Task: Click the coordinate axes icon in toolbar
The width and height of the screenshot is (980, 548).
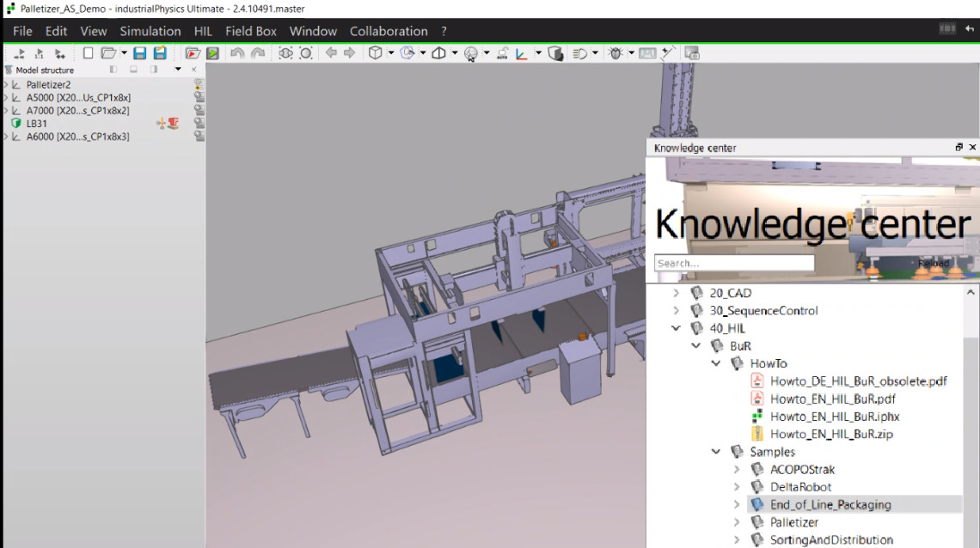Action: pos(522,53)
